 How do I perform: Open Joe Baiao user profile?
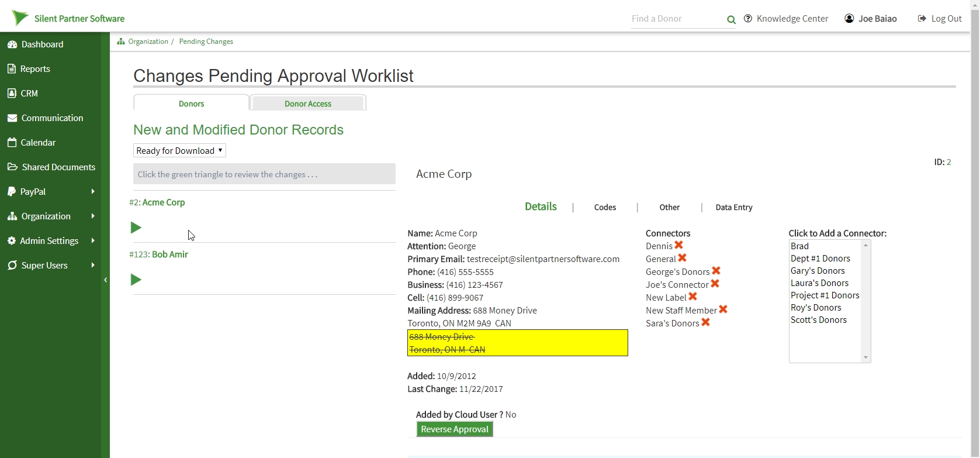coord(871,19)
